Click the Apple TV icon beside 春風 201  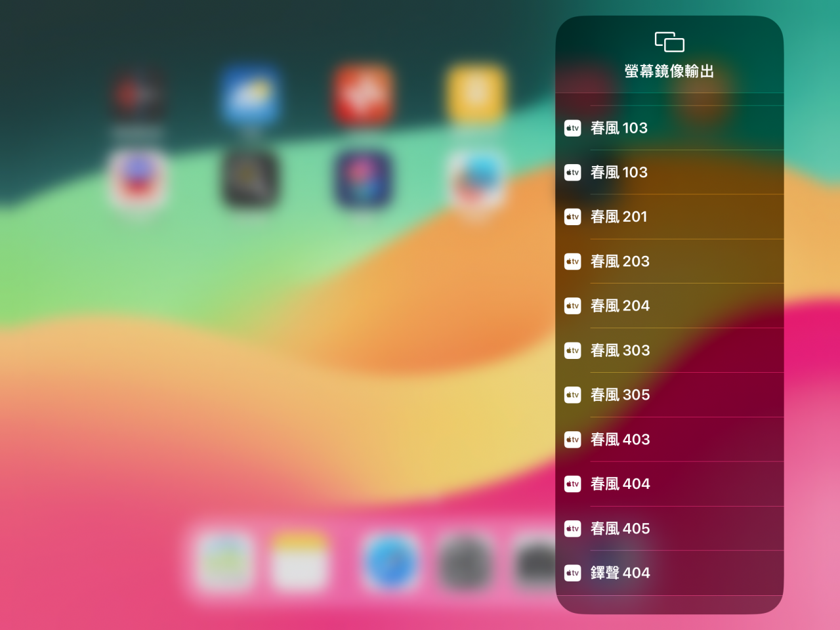coord(573,217)
